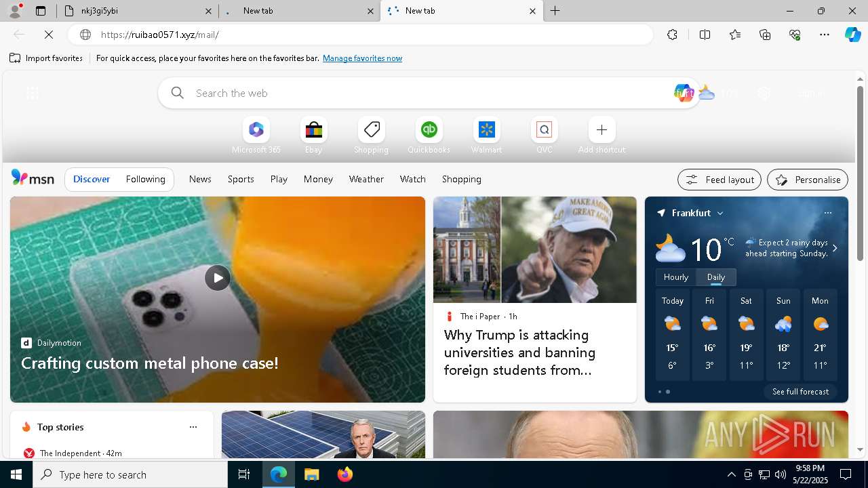This screenshot has height=488, width=868.
Task: Open Settings and more ellipsis
Action: [825, 35]
